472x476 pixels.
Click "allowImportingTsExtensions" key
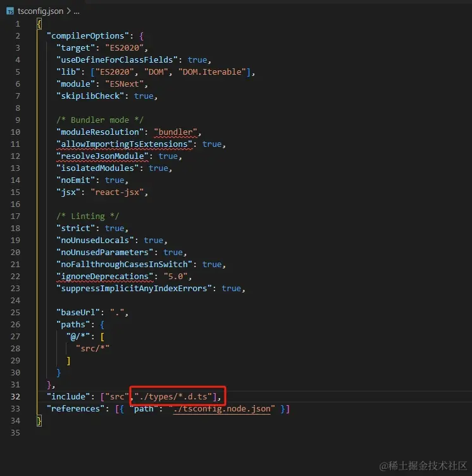tap(124, 144)
